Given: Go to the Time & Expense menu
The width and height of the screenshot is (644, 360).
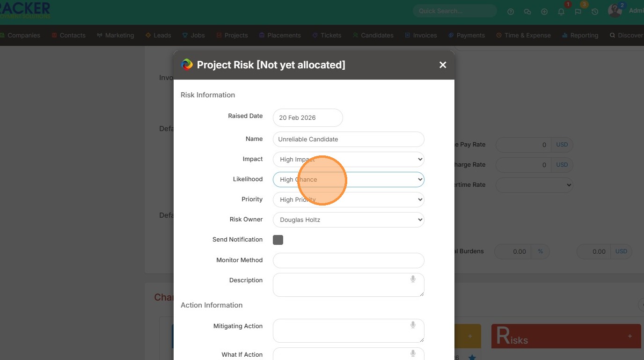Looking at the screenshot, I should pos(523,35).
